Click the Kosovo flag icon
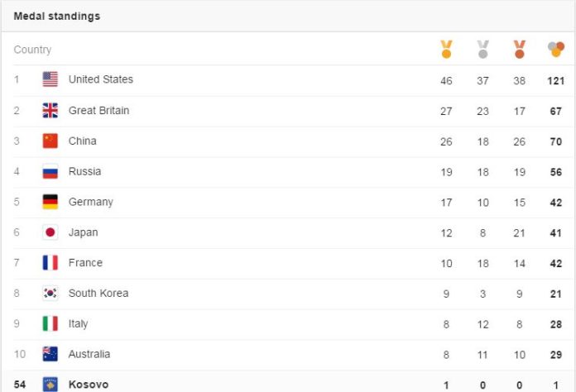The image size is (576, 392). tap(50, 385)
